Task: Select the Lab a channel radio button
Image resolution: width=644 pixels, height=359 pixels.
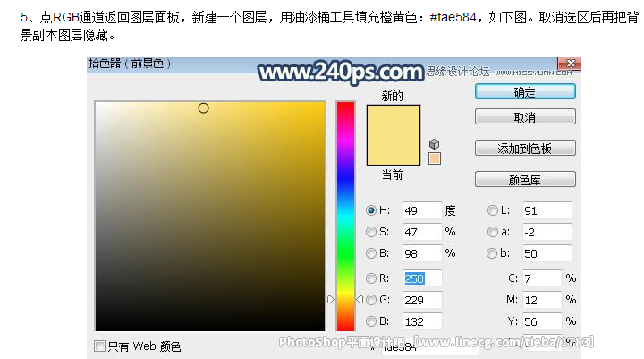Action: pos(493,232)
